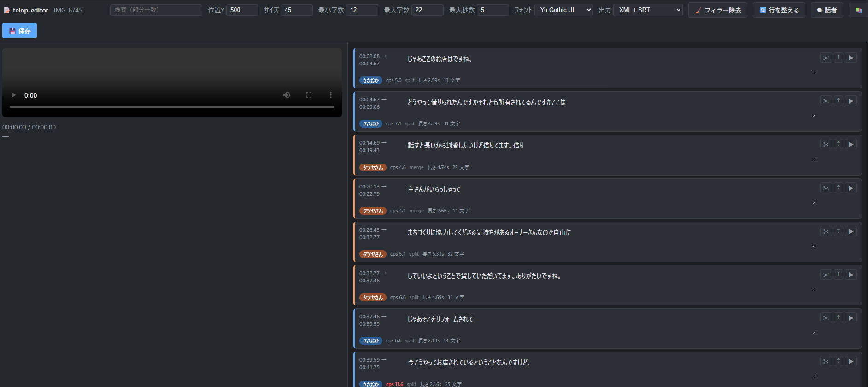868x387 pixels.
Task: Click the merge label on the 00:20.13 row
Action: (416, 211)
